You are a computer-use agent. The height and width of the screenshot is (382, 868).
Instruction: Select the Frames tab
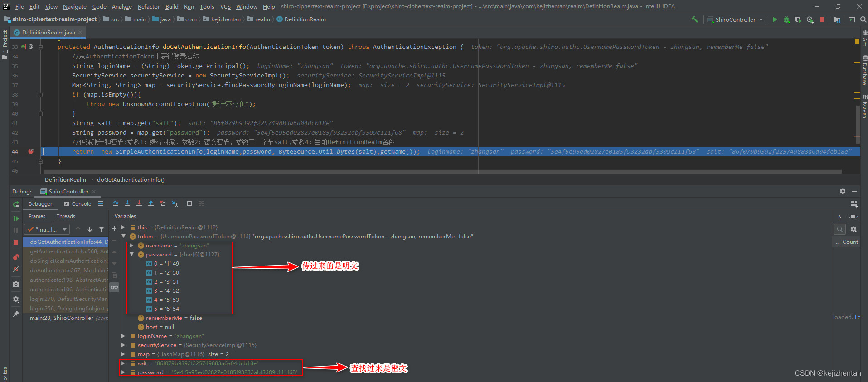pos(37,216)
